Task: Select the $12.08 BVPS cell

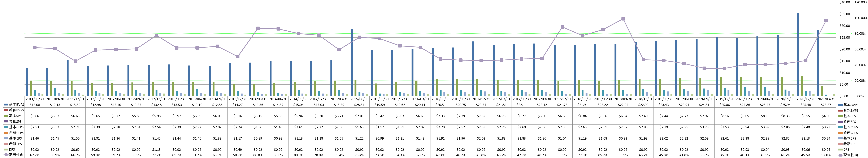Action: tap(35, 105)
